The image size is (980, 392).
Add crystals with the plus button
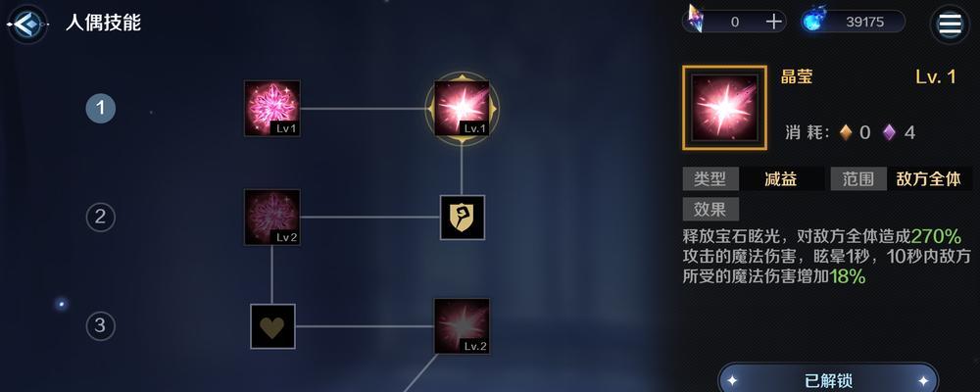774,22
